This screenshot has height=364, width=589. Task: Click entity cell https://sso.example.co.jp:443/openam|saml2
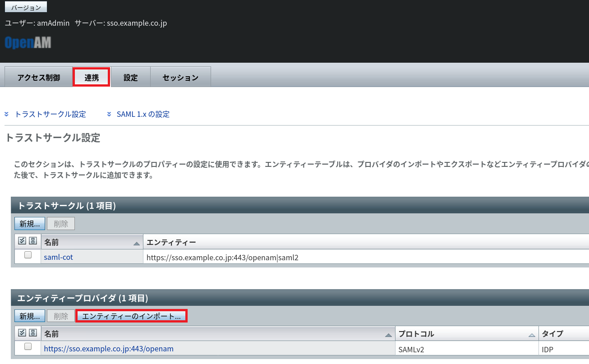(223, 258)
